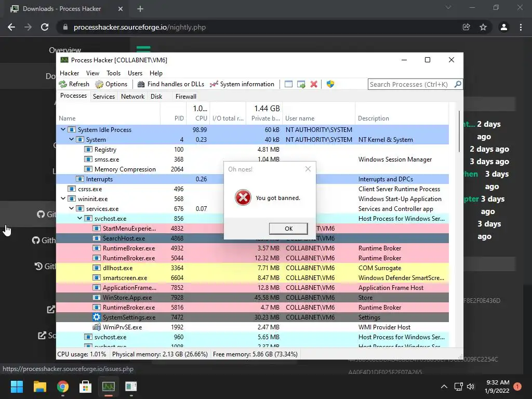Image resolution: width=532 pixels, height=399 pixels.
Task: Click the red error icon in dialog
Action: coord(243,197)
